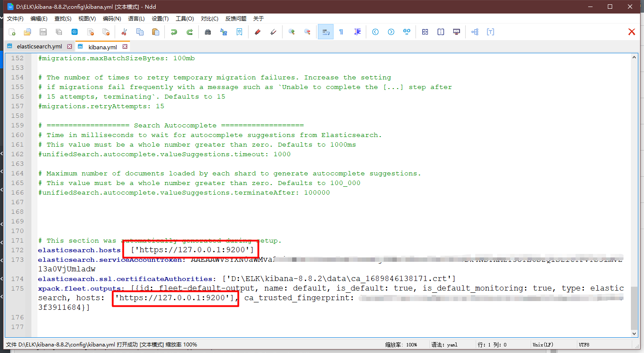Toggle the word wrap toolbar button
Screen dimensions: 644x353
pyautogui.click(x=325, y=32)
